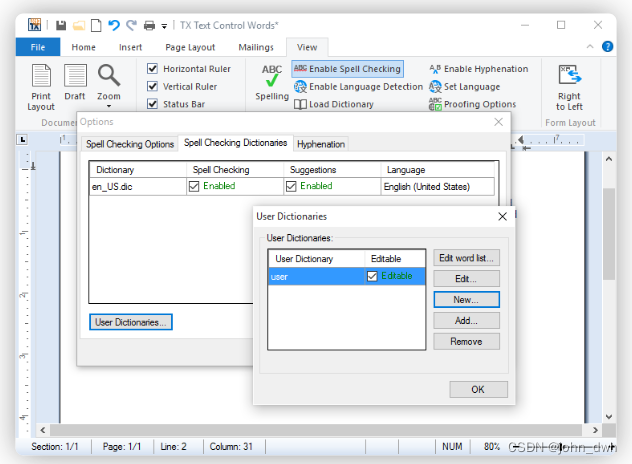
Task: Click the 80% zoom level in status bar
Action: pyautogui.click(x=491, y=447)
